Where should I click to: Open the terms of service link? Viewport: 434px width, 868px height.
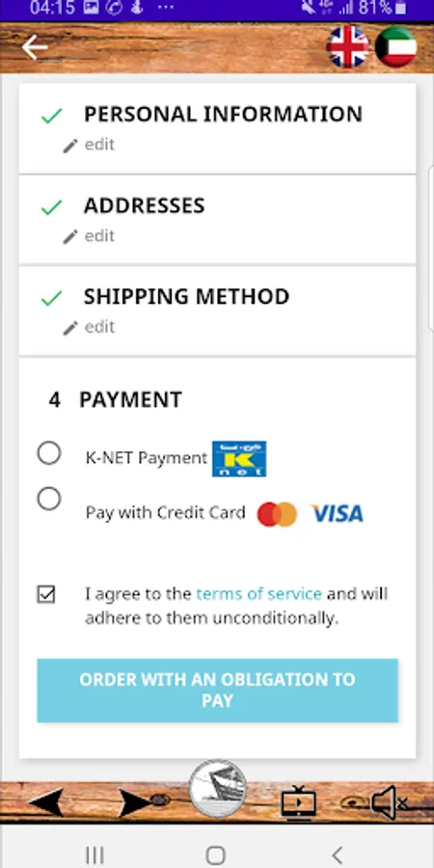[x=258, y=594]
